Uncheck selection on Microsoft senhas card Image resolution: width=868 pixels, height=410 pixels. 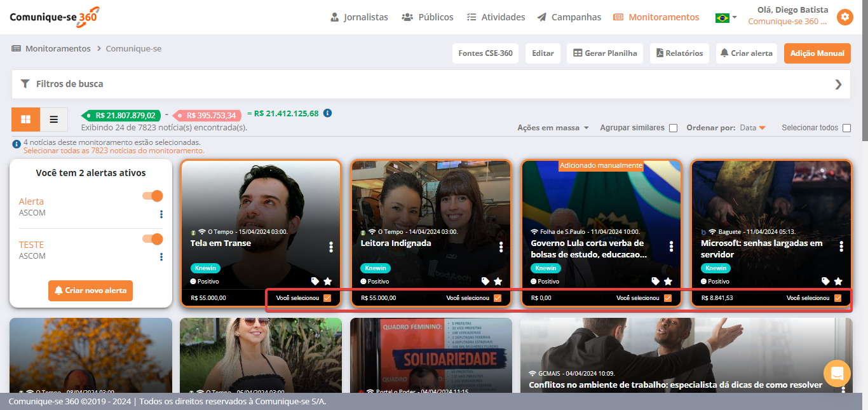pos(838,298)
